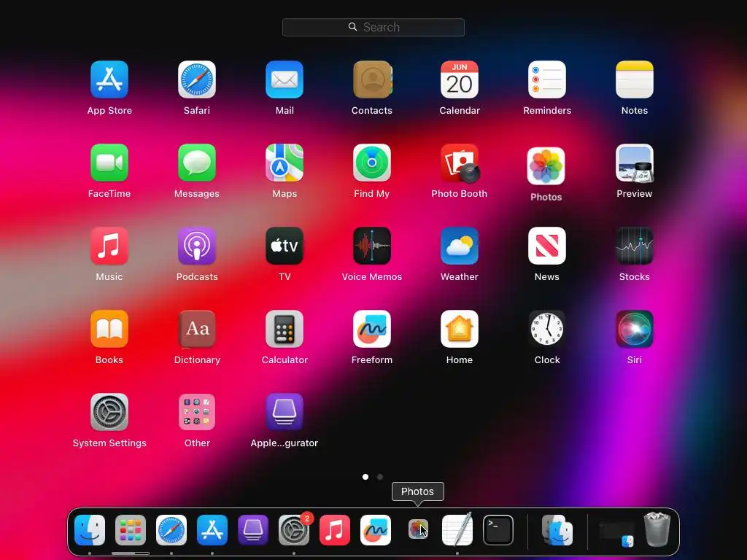
Task: Open the Home app
Action: pyautogui.click(x=460, y=329)
